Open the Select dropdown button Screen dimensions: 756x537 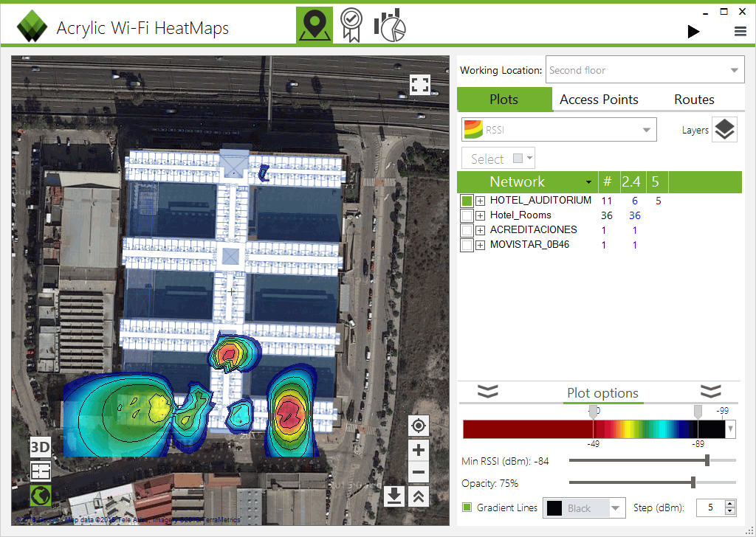(498, 159)
